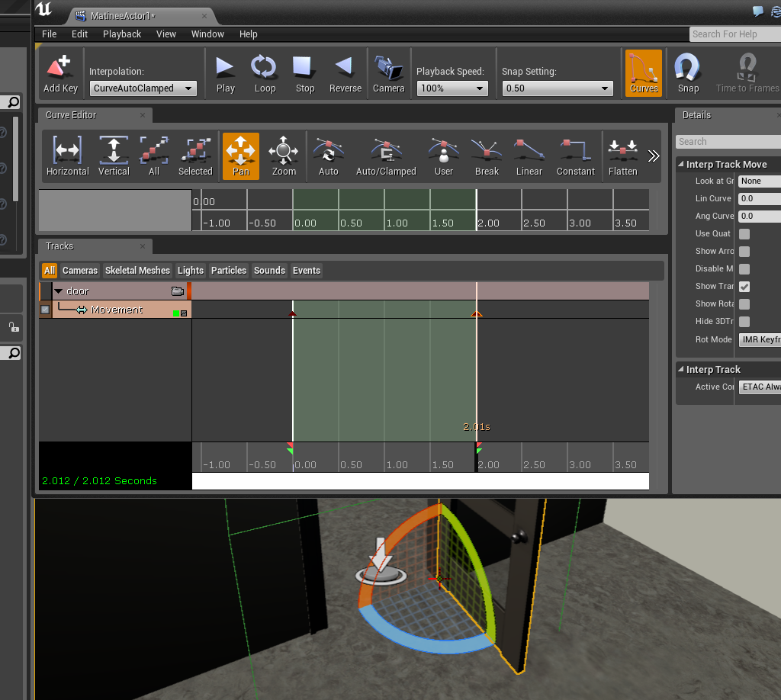Open the Playback menu
Screen dimensions: 781x700
pos(121,34)
